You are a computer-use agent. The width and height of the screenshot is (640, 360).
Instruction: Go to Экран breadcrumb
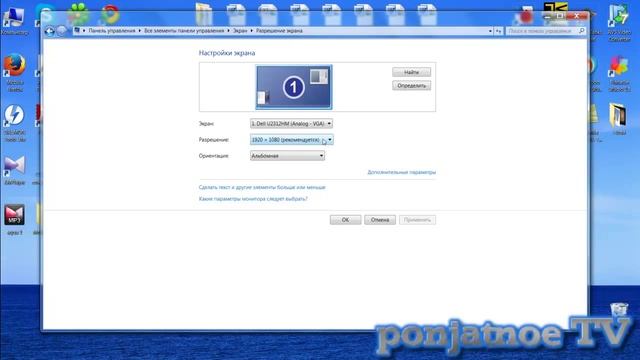tap(240, 31)
